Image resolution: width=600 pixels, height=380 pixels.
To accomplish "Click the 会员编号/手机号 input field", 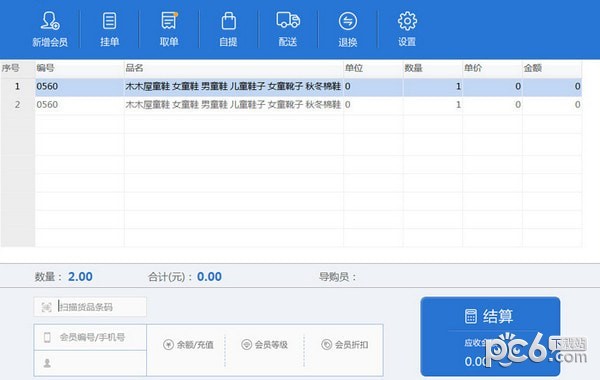I will 90,338.
